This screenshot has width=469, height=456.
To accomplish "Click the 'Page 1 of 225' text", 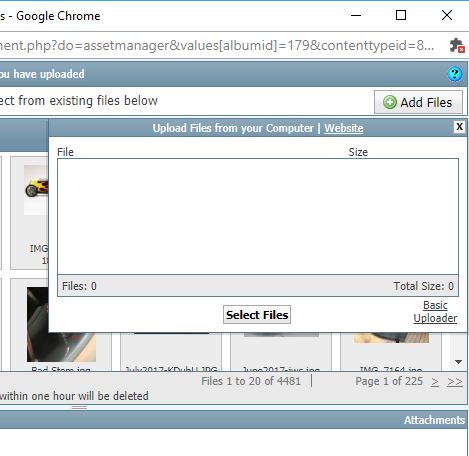I will (x=389, y=381).
